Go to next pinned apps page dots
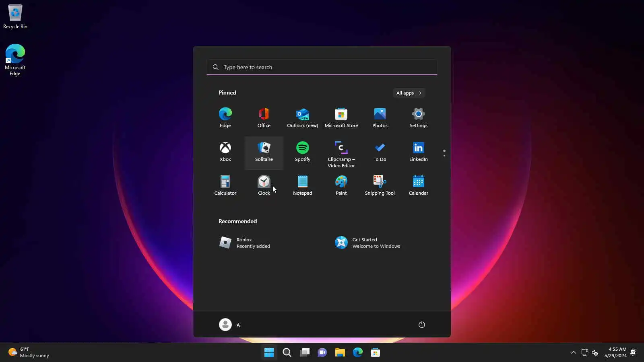 point(444,153)
